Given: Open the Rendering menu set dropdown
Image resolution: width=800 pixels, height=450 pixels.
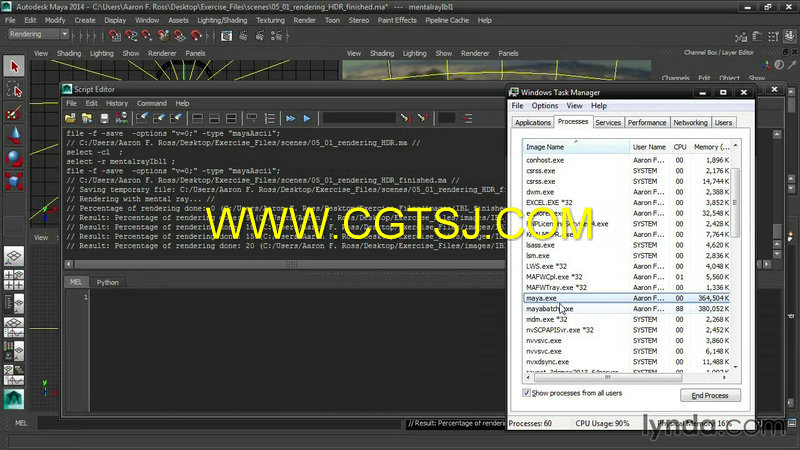Looking at the screenshot, I should pyautogui.click(x=39, y=34).
